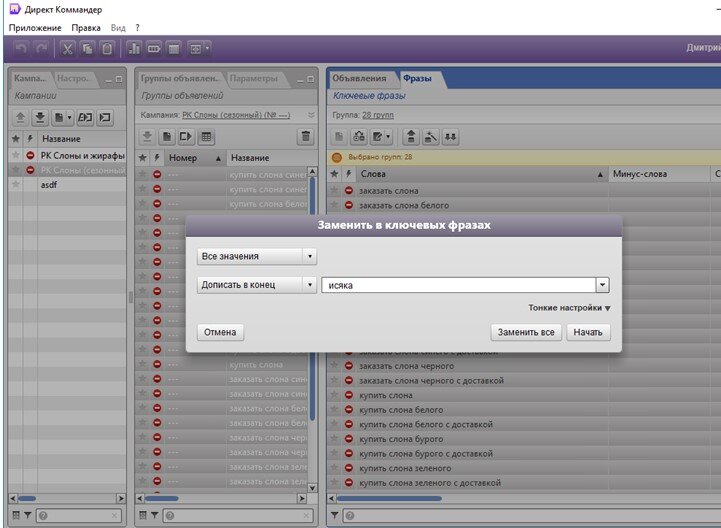This screenshot has width=721, height=528.
Task: Click the import arrow icon in Campaigns panel
Action: click(x=105, y=118)
